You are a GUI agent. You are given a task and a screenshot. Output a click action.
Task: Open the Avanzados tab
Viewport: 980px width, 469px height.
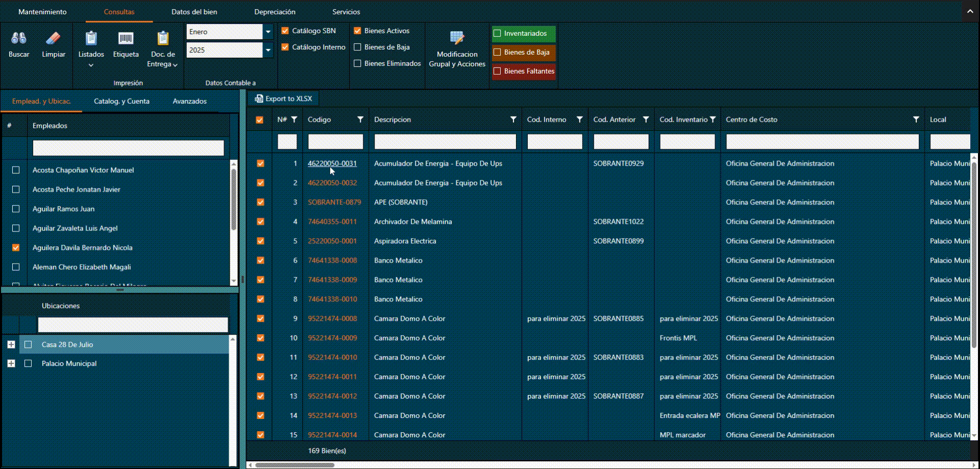tap(189, 101)
